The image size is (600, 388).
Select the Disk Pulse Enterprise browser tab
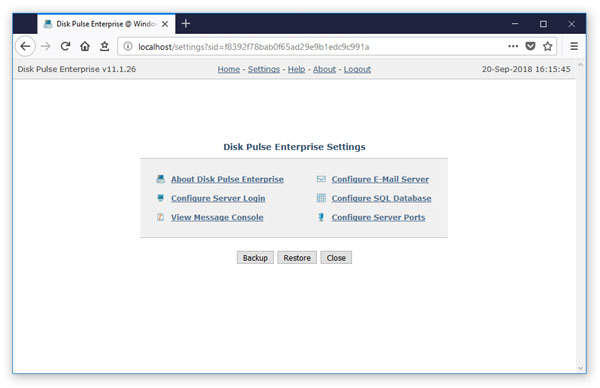tap(106, 24)
